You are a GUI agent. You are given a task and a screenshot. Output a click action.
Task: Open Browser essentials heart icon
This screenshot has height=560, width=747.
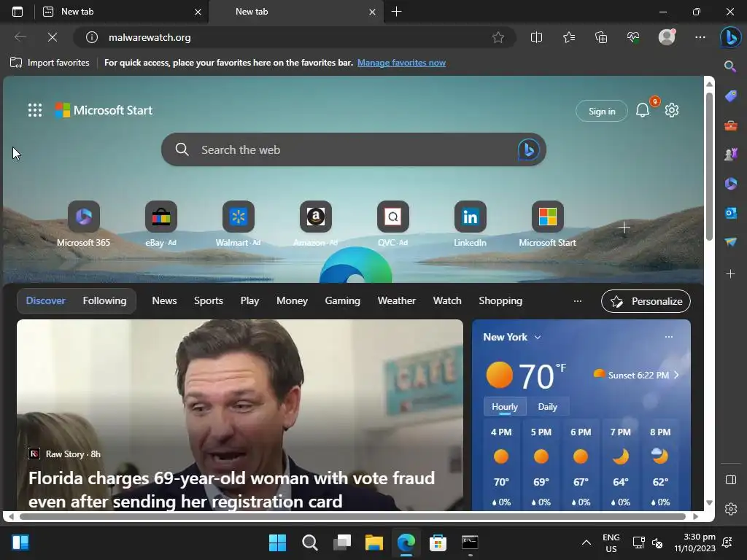(x=633, y=37)
